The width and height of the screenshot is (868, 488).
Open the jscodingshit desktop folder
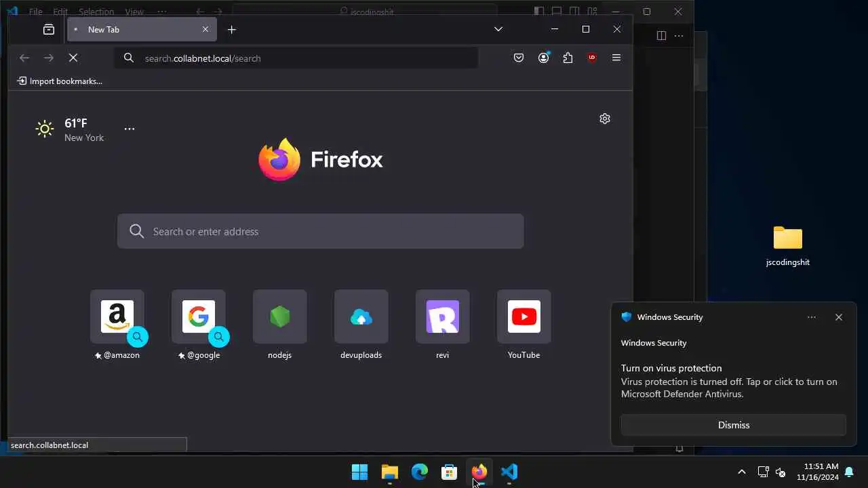(x=788, y=246)
